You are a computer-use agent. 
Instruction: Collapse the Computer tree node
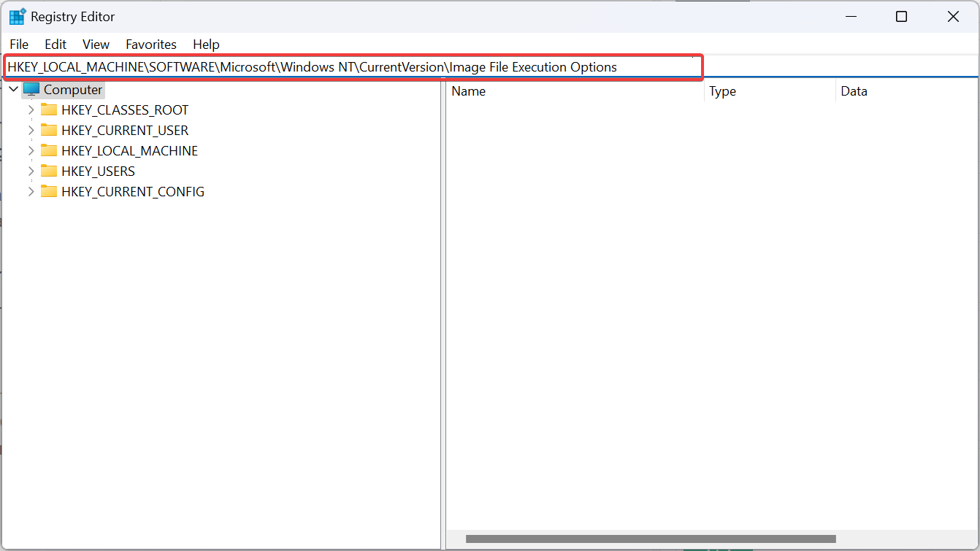click(12, 89)
